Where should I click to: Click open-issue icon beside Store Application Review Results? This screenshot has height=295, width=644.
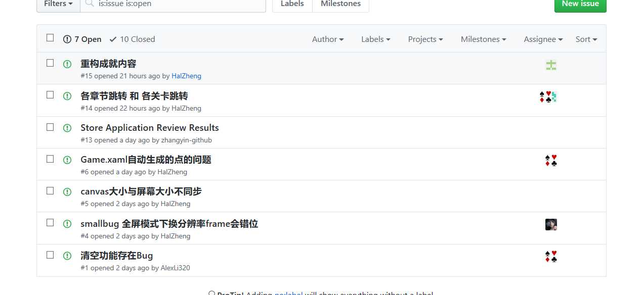pos(67,128)
